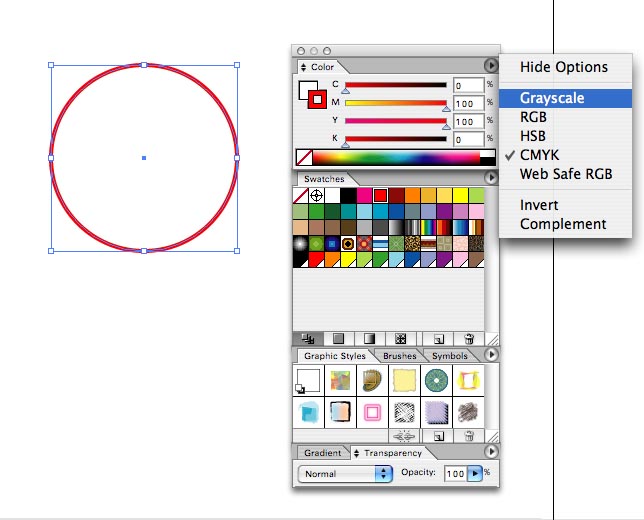
Task: Select the magenta swatch in the first row
Action: [x=364, y=196]
